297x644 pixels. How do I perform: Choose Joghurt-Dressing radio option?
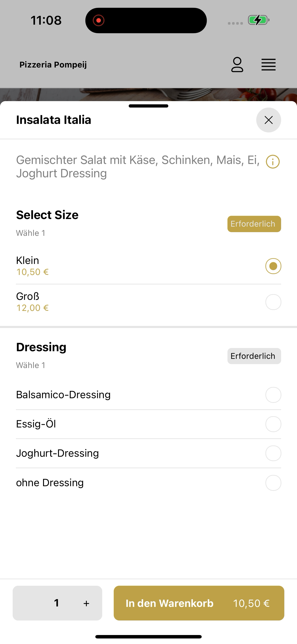pyautogui.click(x=273, y=453)
